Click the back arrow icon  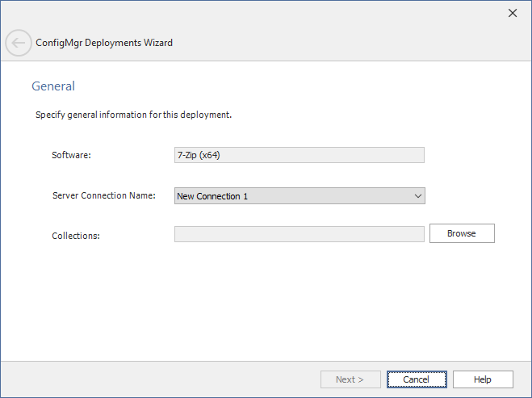(19, 43)
